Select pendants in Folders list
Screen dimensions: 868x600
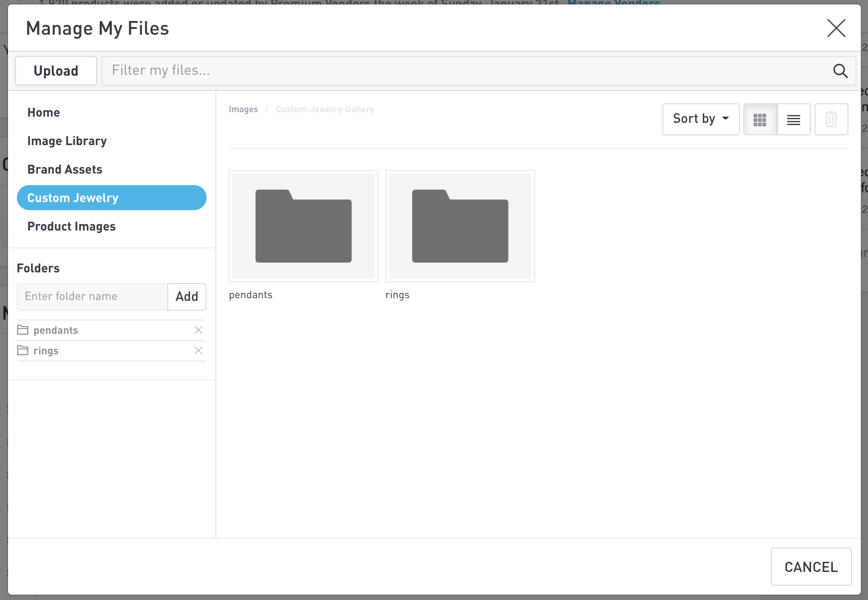[x=56, y=330]
